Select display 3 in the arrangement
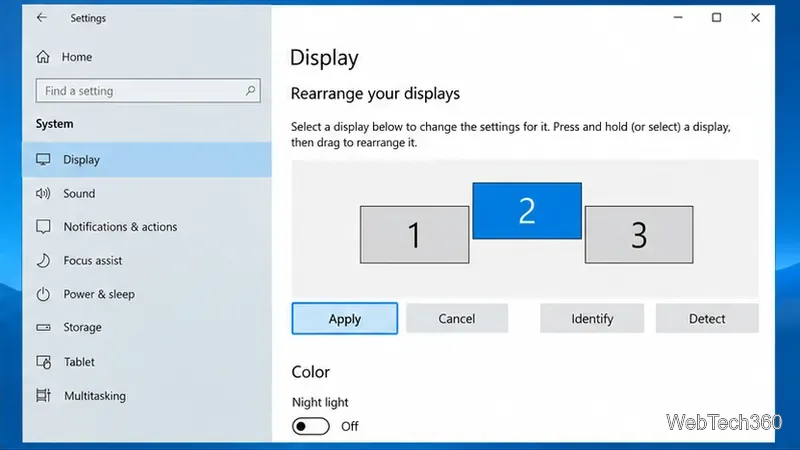800x450 pixels. 639,235
